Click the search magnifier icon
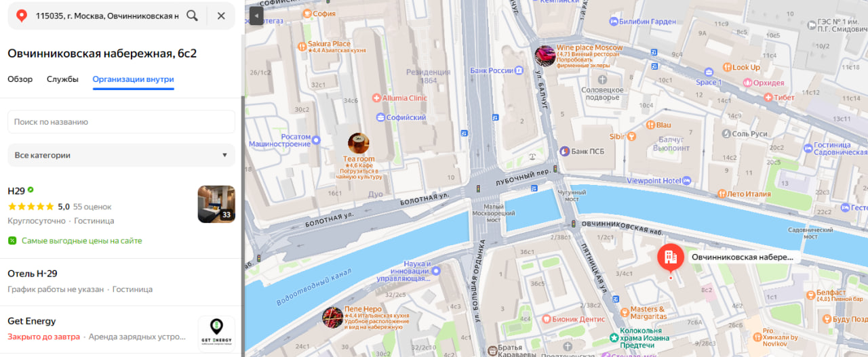This screenshot has height=357, width=868. (193, 16)
